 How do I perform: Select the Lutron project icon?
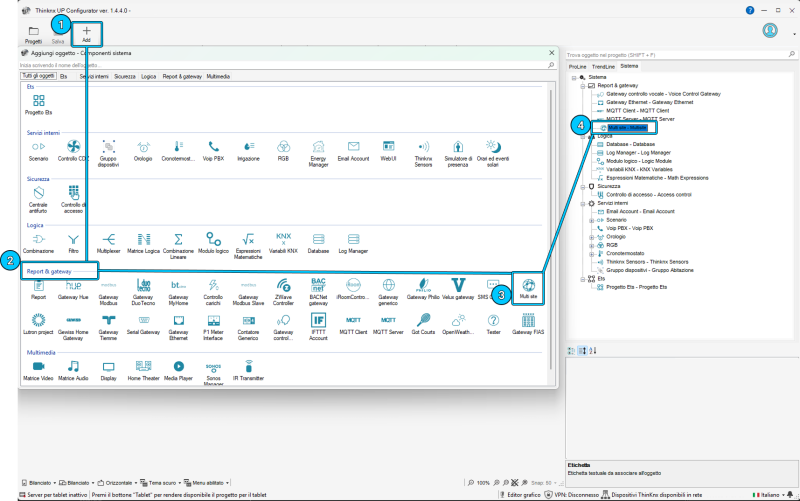coord(38,324)
